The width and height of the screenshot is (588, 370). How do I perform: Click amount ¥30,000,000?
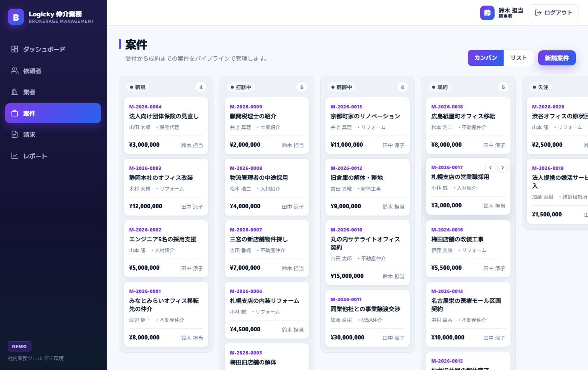(347, 338)
